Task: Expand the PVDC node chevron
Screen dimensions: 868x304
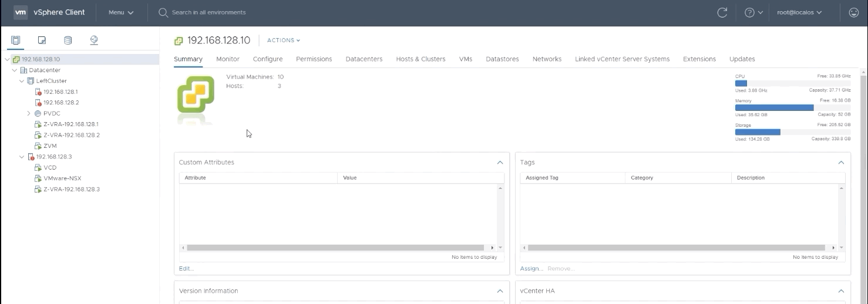Action: 29,113
